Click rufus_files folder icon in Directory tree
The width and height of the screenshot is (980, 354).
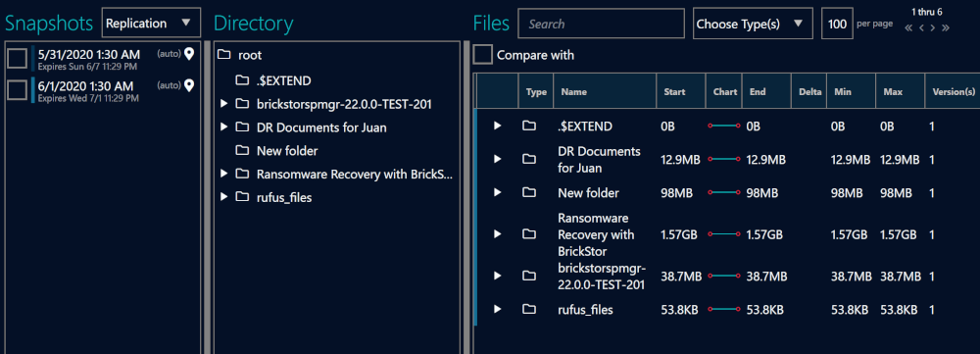coord(242,198)
